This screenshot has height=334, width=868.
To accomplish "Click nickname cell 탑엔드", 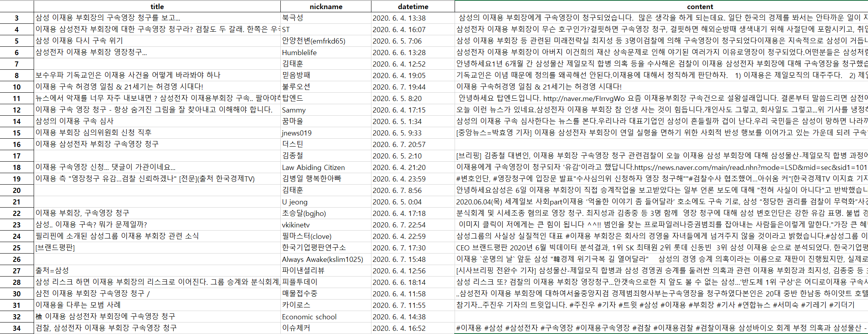I will pyautogui.click(x=326, y=98).
